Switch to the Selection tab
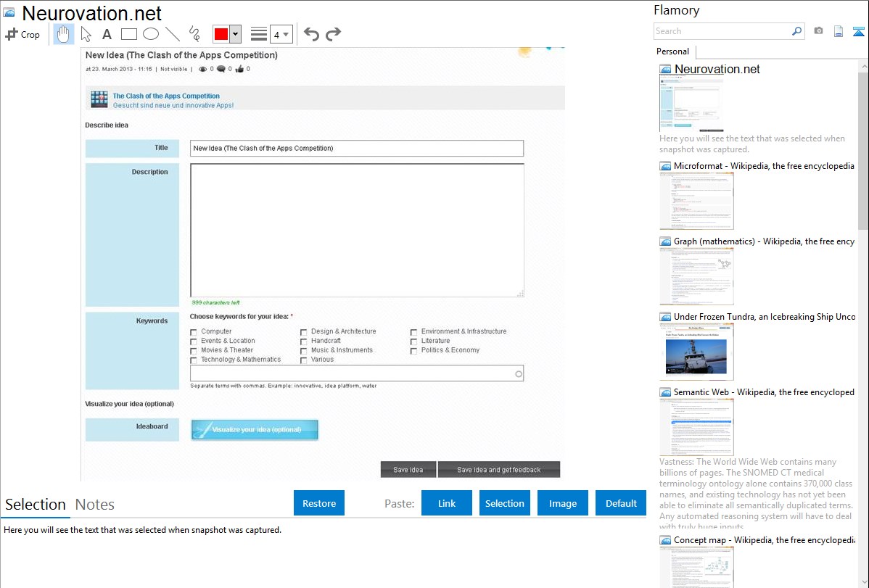This screenshot has width=869, height=588. [36, 505]
